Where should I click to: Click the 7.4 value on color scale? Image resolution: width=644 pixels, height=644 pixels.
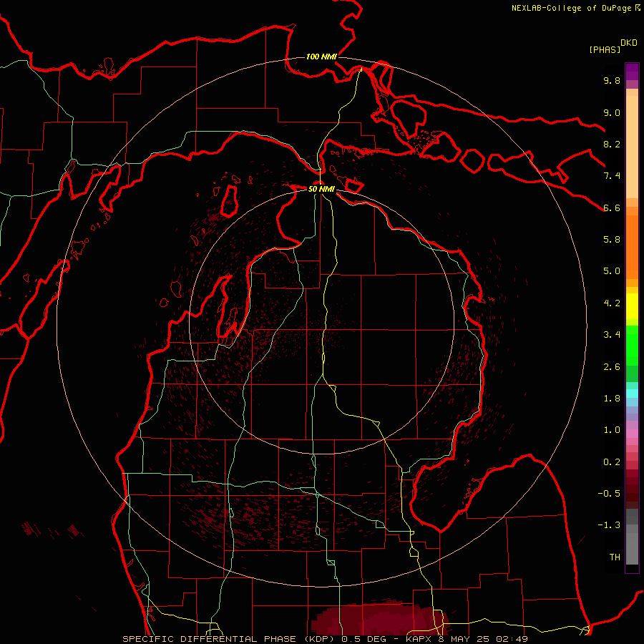(x=612, y=176)
